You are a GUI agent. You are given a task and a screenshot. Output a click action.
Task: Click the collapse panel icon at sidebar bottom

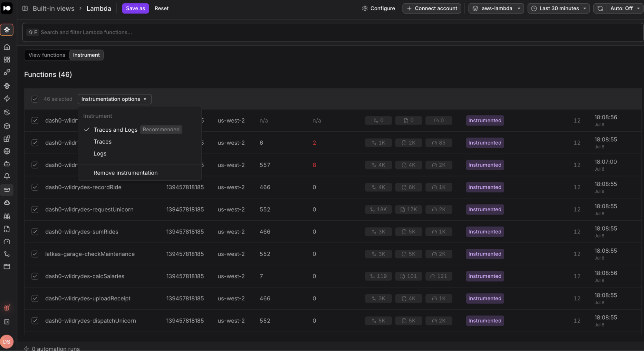[x=7, y=322]
